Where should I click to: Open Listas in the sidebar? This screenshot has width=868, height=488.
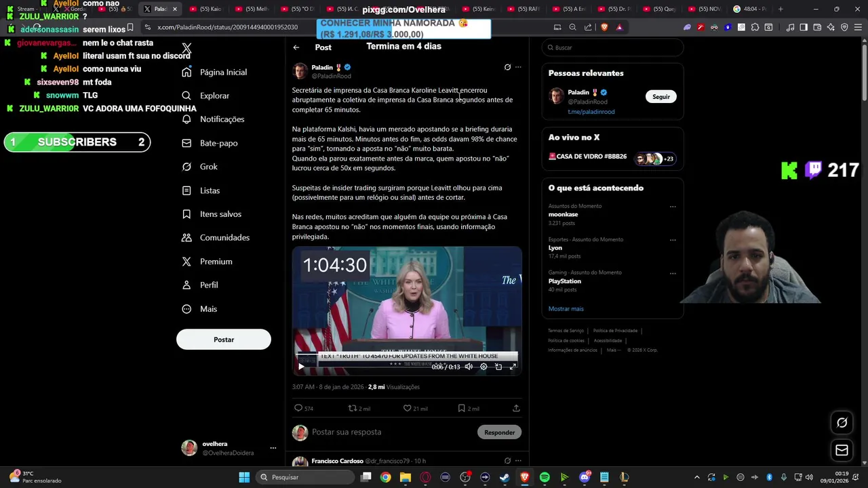pyautogui.click(x=201, y=190)
